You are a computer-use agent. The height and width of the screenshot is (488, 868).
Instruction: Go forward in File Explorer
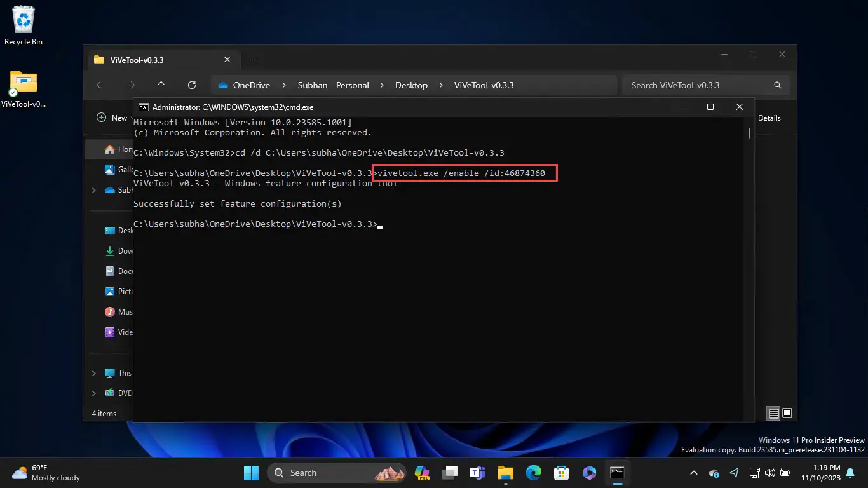tap(131, 85)
